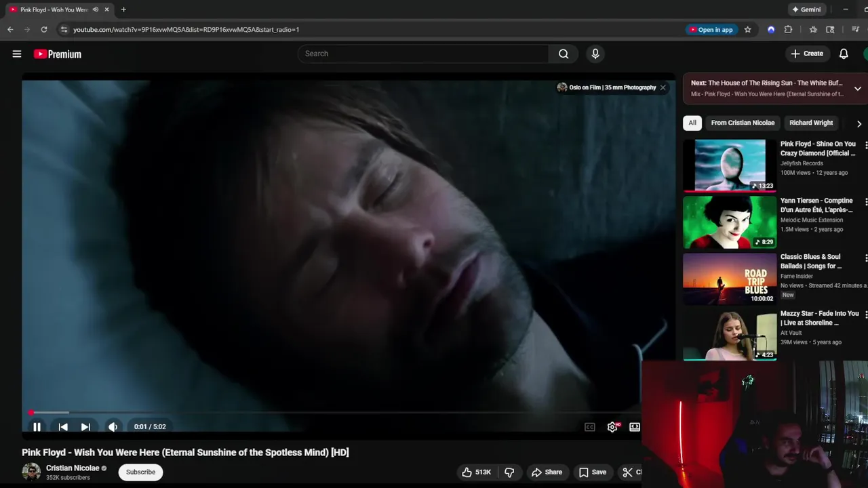Screen dimensions: 868x488
Task: Open the bookmarks list star icon
Action: pyautogui.click(x=813, y=30)
